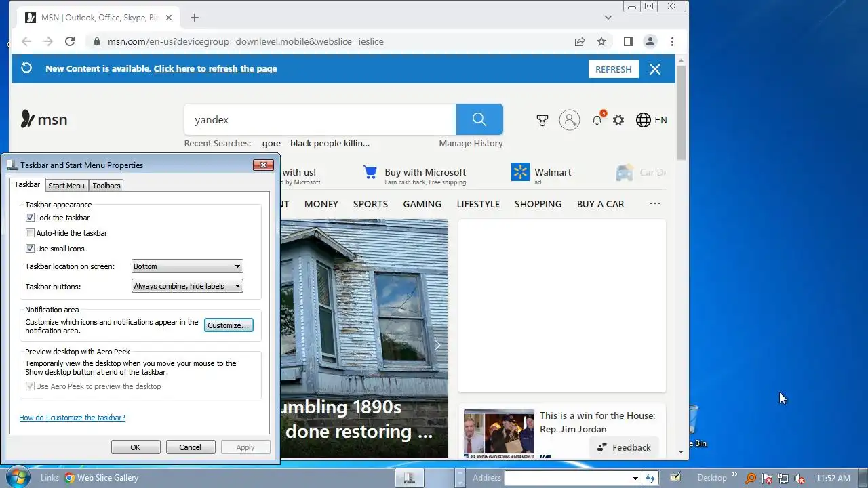The width and height of the screenshot is (868, 488).
Task: Click the Chrome icon beside Web Slice Gallery
Action: click(69, 478)
